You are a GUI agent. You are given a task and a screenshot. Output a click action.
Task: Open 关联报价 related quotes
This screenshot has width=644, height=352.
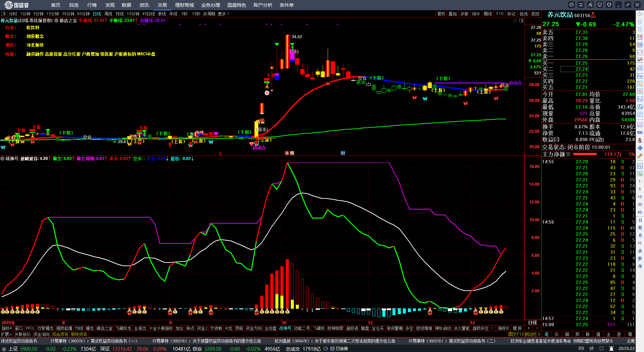click(22, 334)
